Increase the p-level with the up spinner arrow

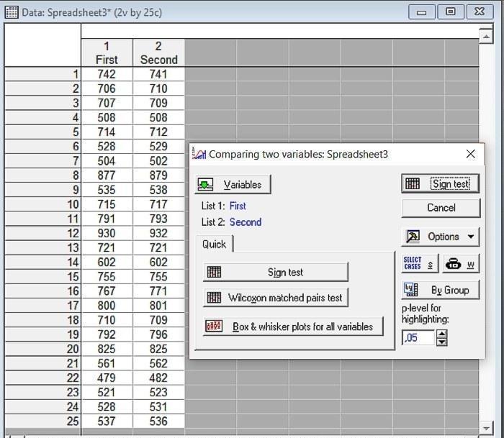pyautogui.click(x=442, y=334)
